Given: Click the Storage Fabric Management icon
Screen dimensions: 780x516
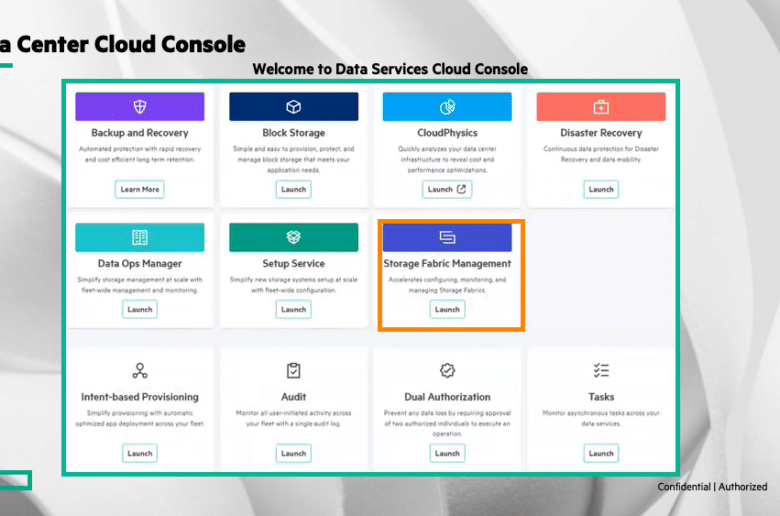Looking at the screenshot, I should tap(447, 237).
